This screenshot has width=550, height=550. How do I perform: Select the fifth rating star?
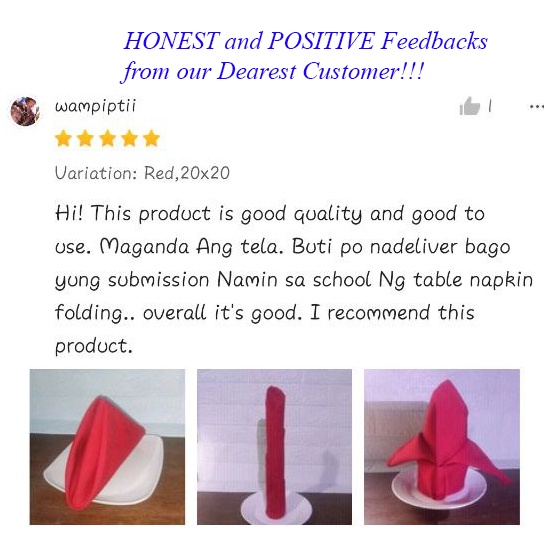coord(151,138)
